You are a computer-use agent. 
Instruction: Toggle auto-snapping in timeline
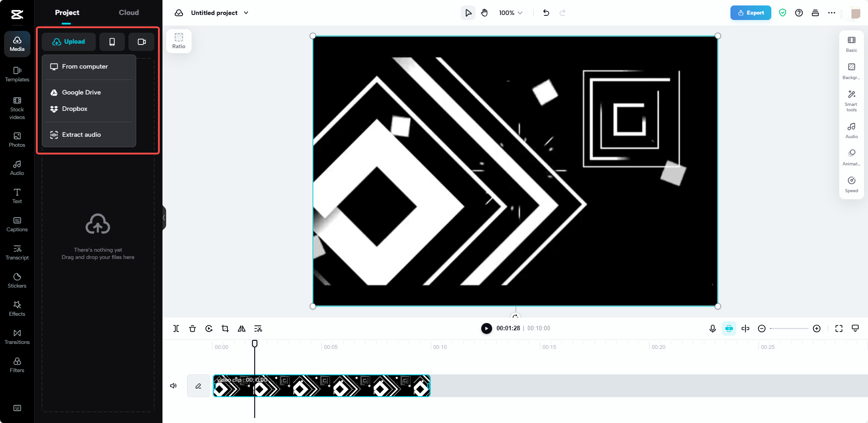(729, 328)
